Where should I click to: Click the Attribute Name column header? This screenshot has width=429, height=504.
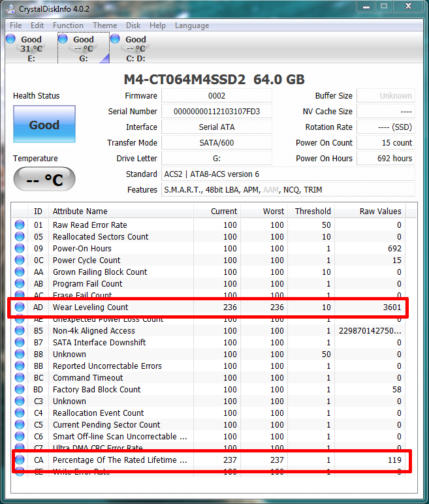point(121,211)
